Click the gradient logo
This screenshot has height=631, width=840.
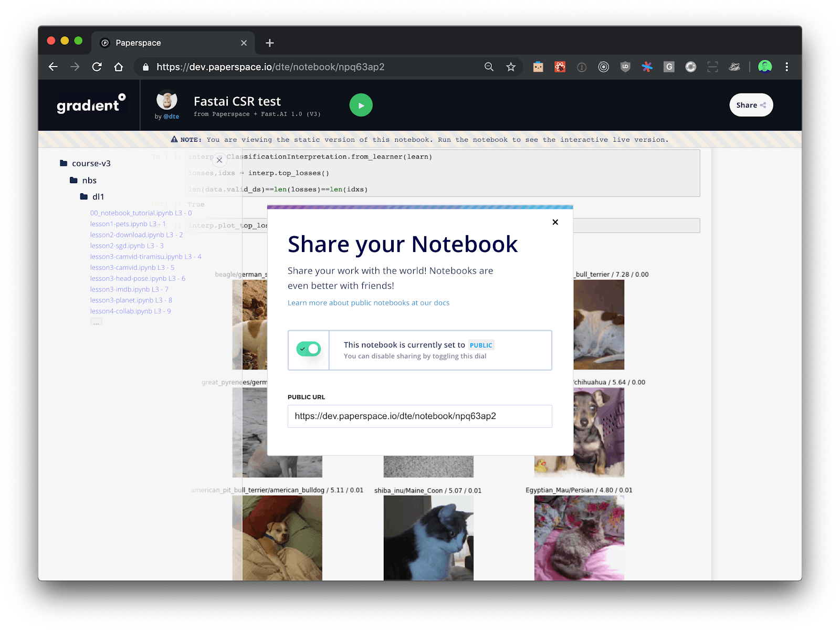tap(91, 104)
